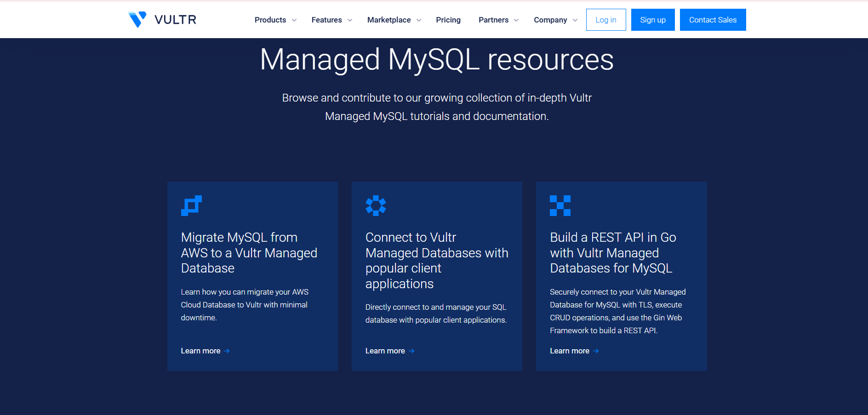
Task: Expand the Partners menu chevron
Action: [x=516, y=20]
